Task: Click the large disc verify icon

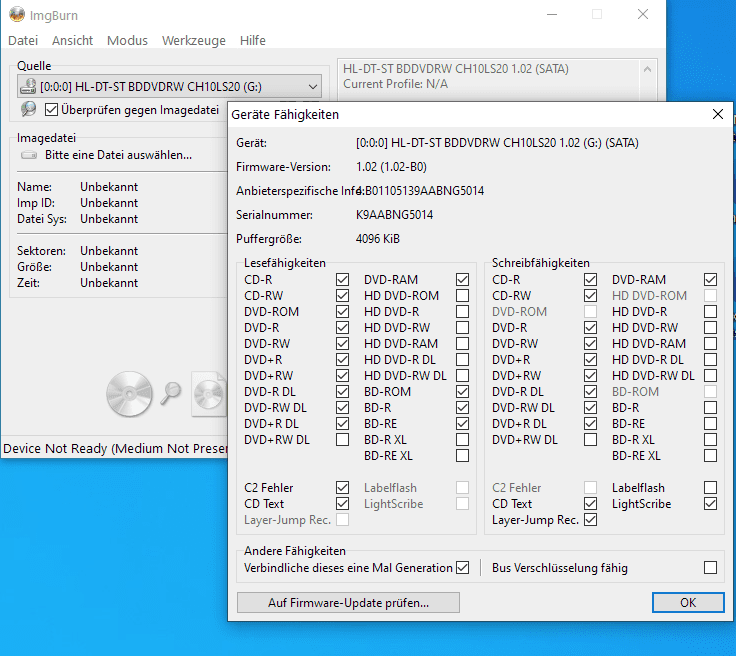Action: click(129, 394)
